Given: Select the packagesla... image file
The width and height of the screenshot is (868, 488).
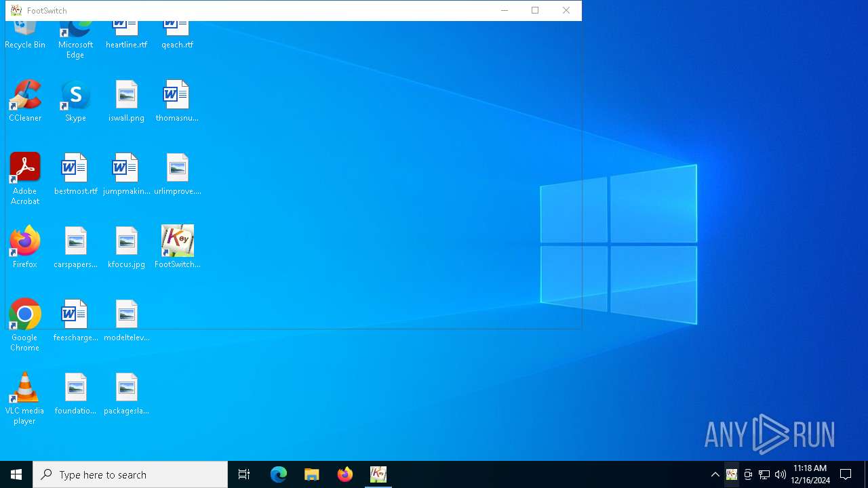Looking at the screenshot, I should 126,394.
